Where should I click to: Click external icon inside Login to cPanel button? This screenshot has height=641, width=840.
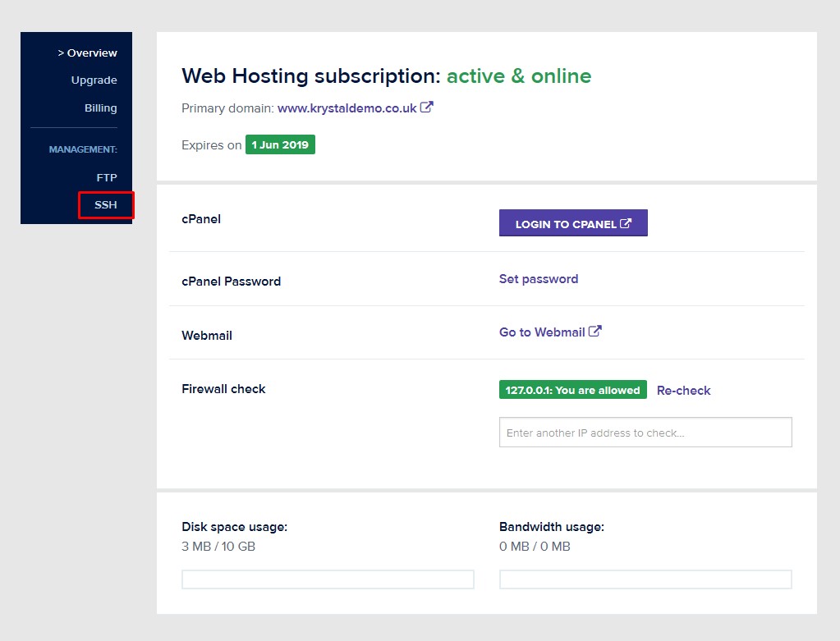click(x=626, y=223)
